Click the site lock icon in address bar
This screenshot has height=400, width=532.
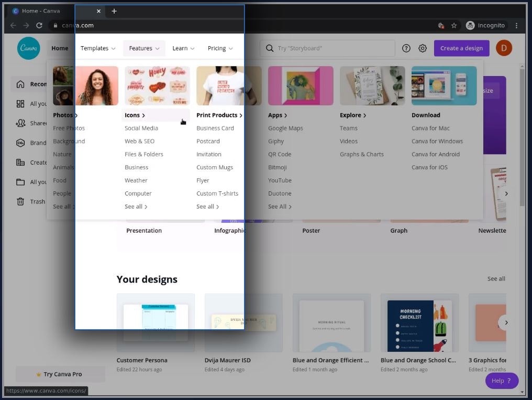coord(56,26)
